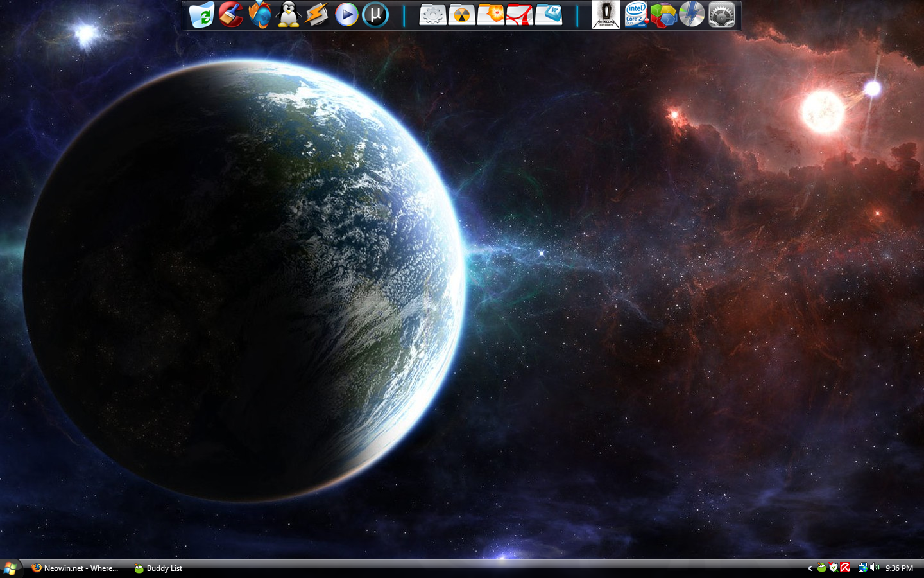Open the Firefox globe dock icon
The height and width of the screenshot is (578, 924).
tap(260, 15)
